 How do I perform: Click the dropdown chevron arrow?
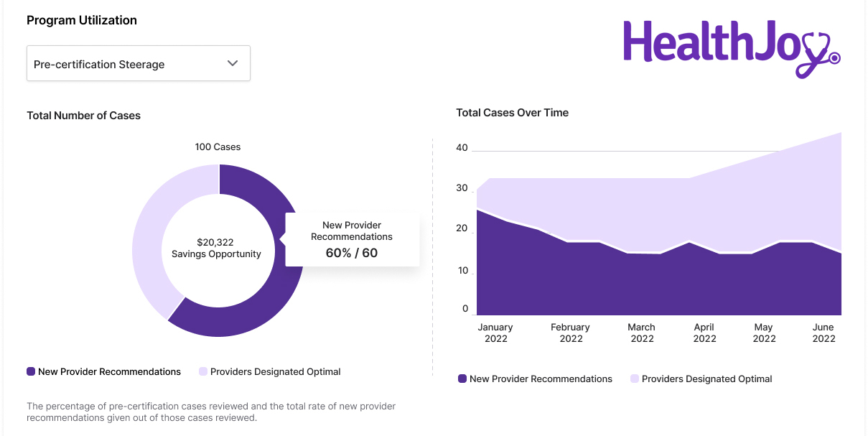[233, 63]
